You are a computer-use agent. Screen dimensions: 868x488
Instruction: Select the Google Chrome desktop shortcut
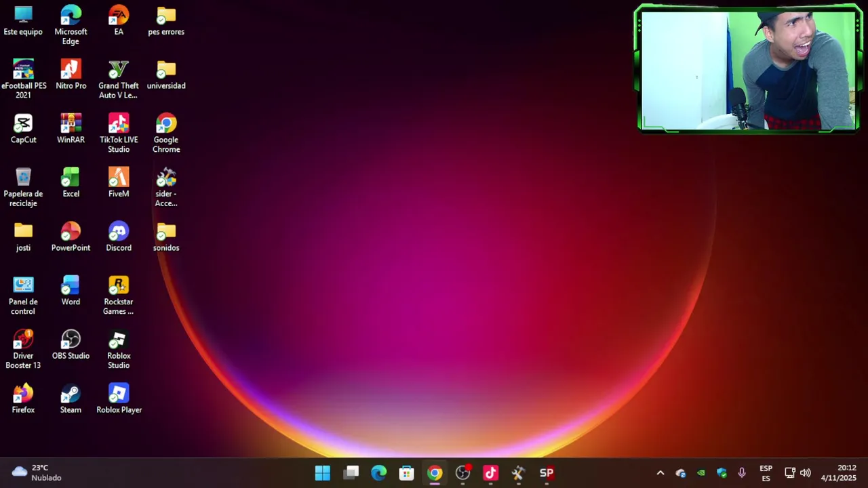[x=166, y=134]
